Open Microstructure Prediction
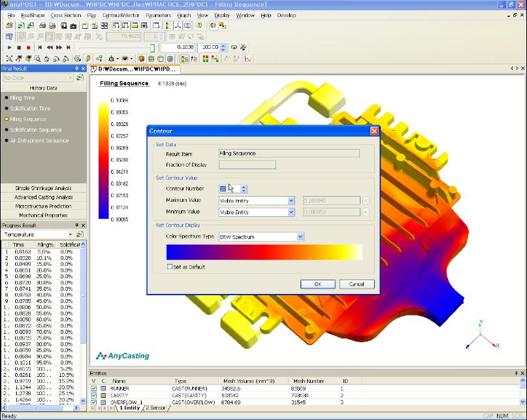 [43, 206]
